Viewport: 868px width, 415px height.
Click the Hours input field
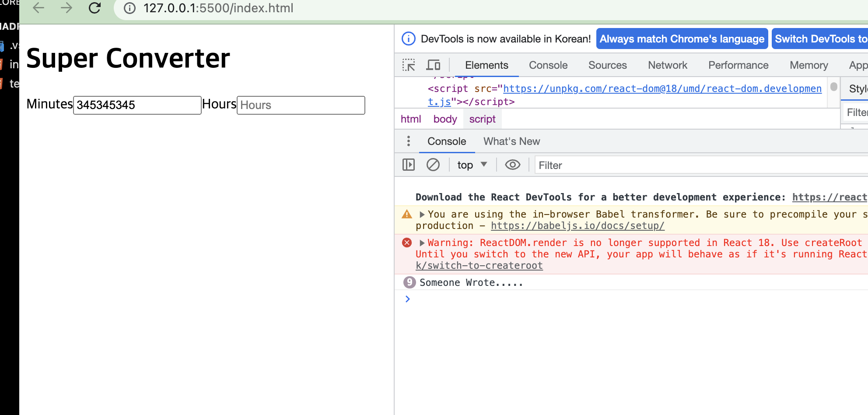tap(301, 105)
